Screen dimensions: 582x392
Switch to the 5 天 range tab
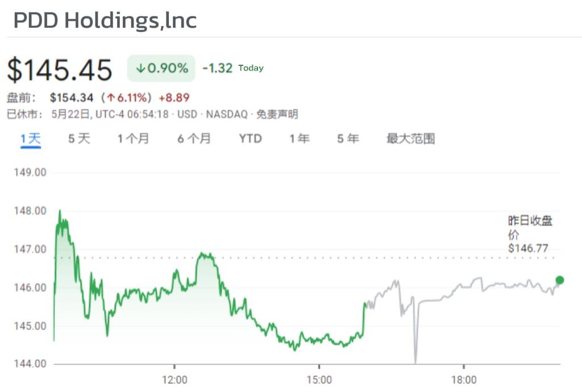tap(79, 139)
